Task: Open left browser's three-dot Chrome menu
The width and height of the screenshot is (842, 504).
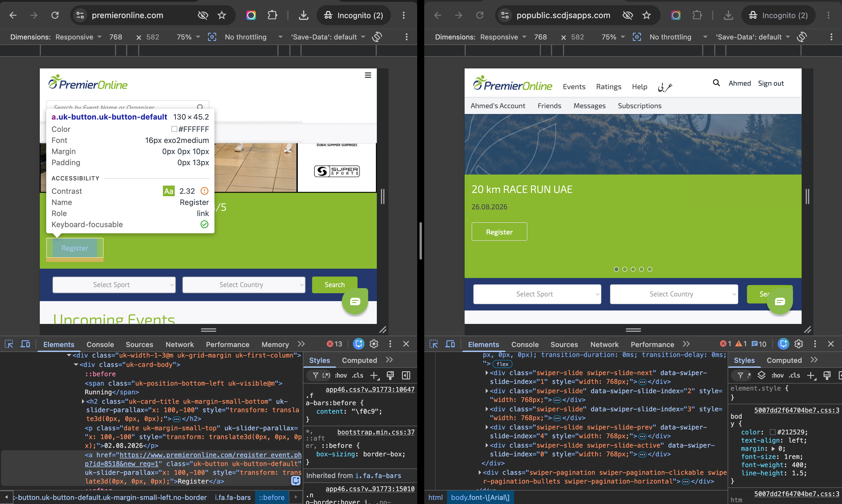Action: click(404, 15)
